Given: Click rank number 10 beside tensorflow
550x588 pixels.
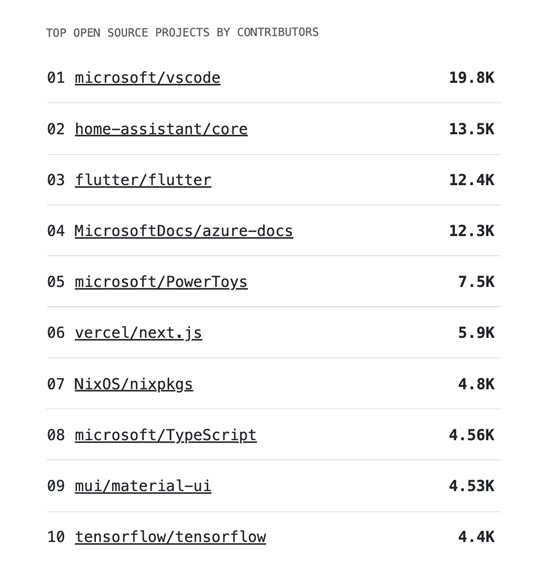Looking at the screenshot, I should pos(56,537).
